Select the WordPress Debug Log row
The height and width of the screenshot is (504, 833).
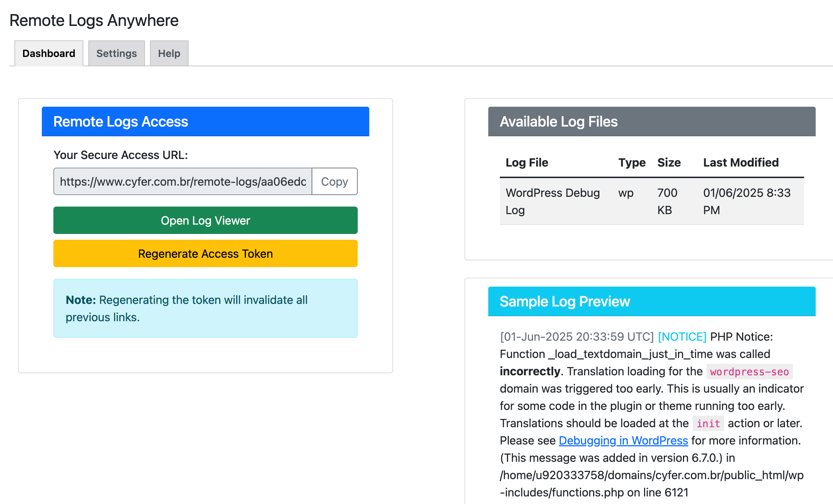[652, 202]
